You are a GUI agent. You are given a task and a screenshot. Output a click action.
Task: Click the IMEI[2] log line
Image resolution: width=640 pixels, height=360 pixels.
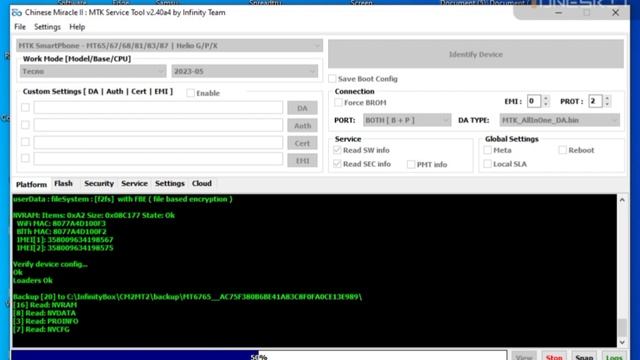pyautogui.click(x=65, y=248)
